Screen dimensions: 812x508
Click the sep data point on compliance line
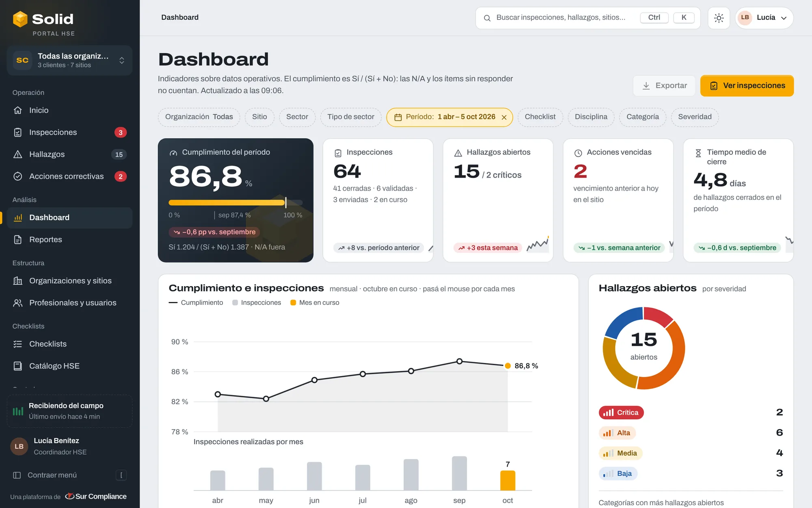point(459,361)
